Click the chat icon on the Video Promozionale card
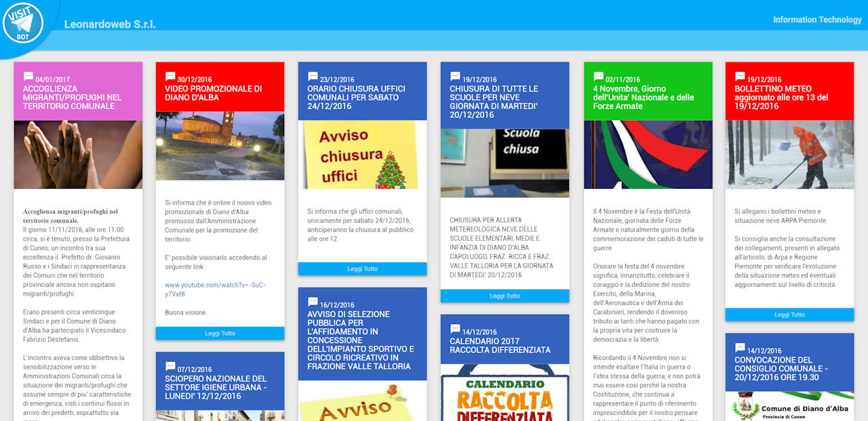 click(x=170, y=77)
